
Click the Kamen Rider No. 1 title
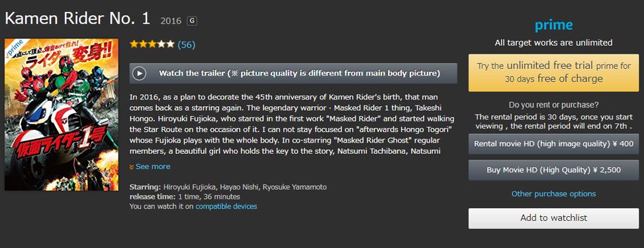click(77, 19)
